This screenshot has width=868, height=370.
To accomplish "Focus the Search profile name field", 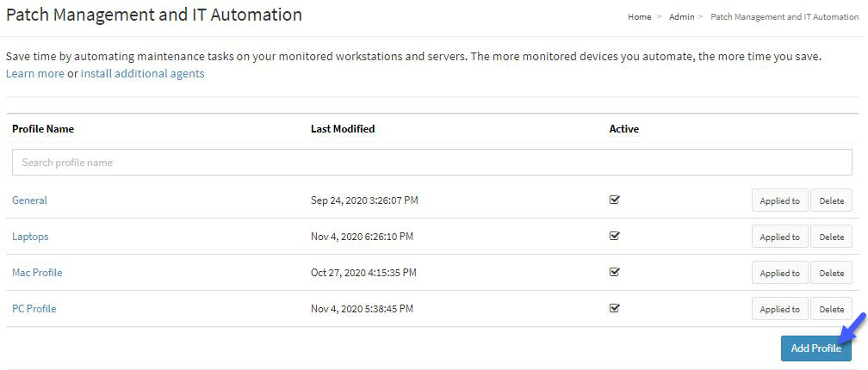I will (x=431, y=163).
